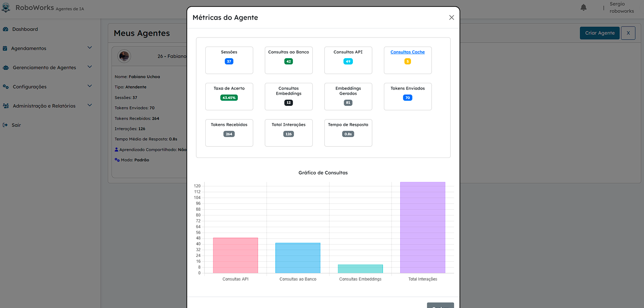The height and width of the screenshot is (308, 644).
Task: Click the Administração e Relatórios users icon
Action: pos(6,106)
